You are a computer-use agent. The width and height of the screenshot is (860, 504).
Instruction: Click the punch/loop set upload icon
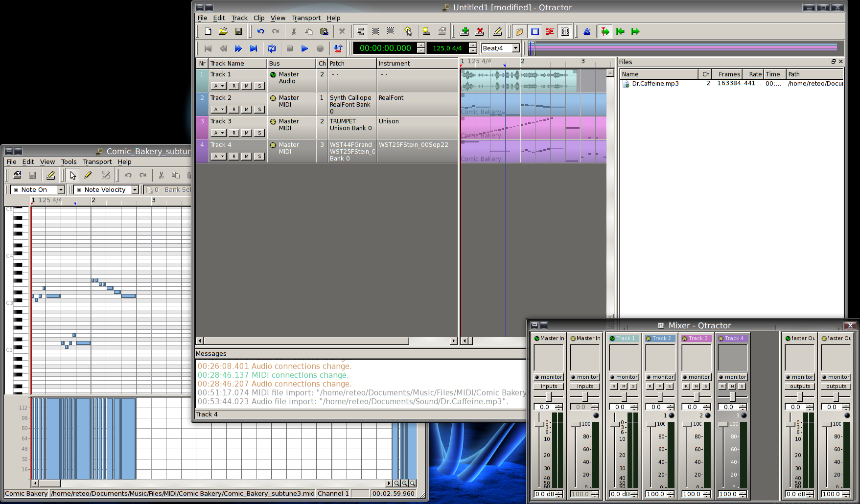click(x=338, y=48)
